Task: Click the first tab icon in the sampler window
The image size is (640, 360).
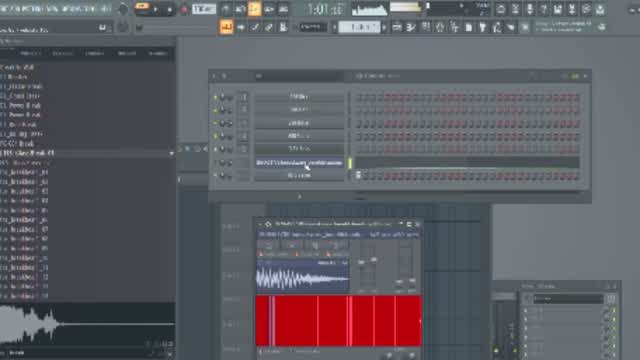Action: click(x=269, y=245)
